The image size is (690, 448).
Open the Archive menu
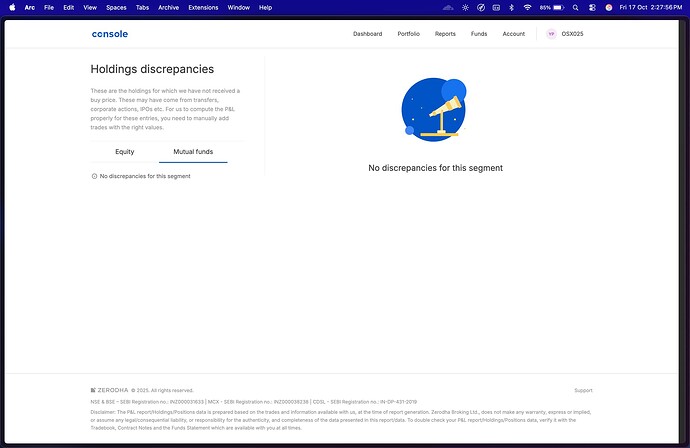tap(169, 7)
